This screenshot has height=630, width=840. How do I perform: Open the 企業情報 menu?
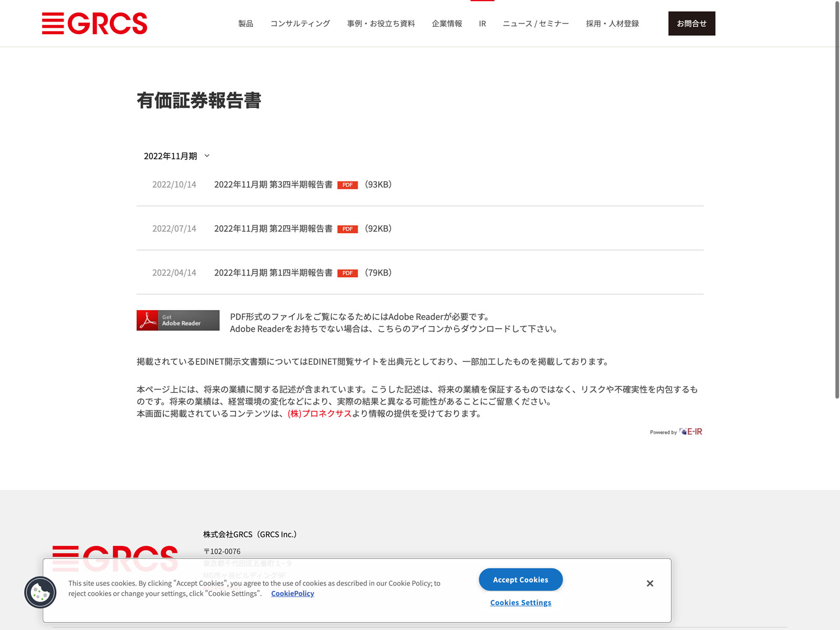(447, 24)
